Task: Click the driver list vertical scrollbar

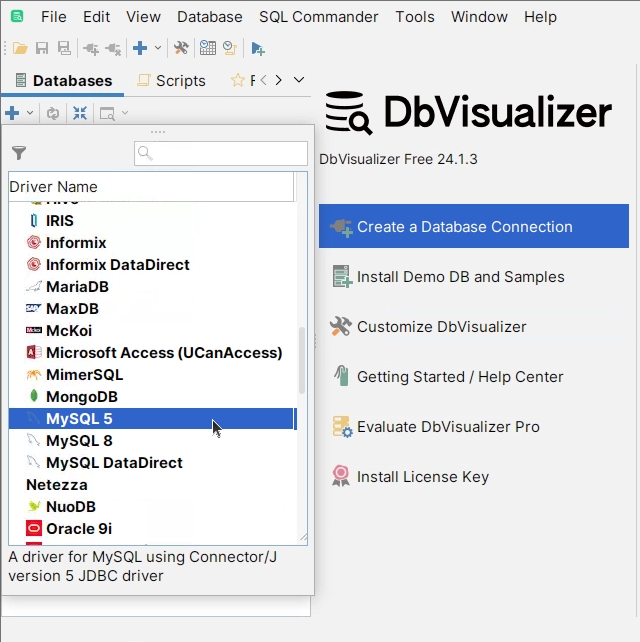Action: pyautogui.click(x=302, y=360)
